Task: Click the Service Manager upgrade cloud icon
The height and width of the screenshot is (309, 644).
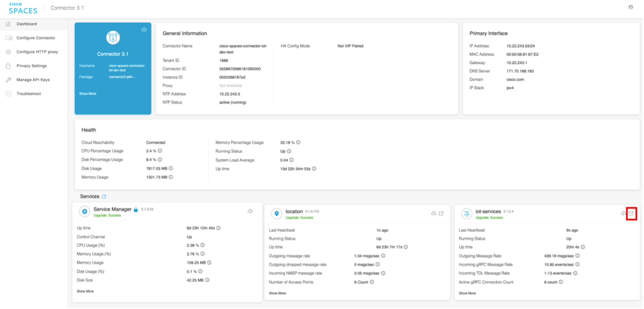Action: coord(250,211)
